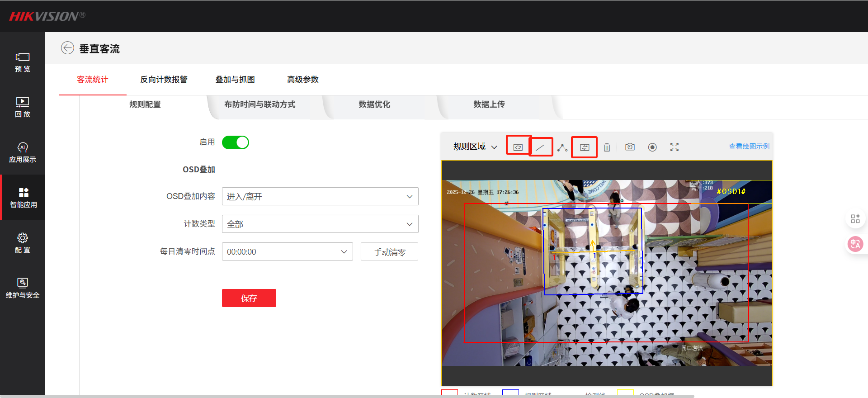868x398 pixels.
Task: Click the trash delete icon
Action: (607, 147)
